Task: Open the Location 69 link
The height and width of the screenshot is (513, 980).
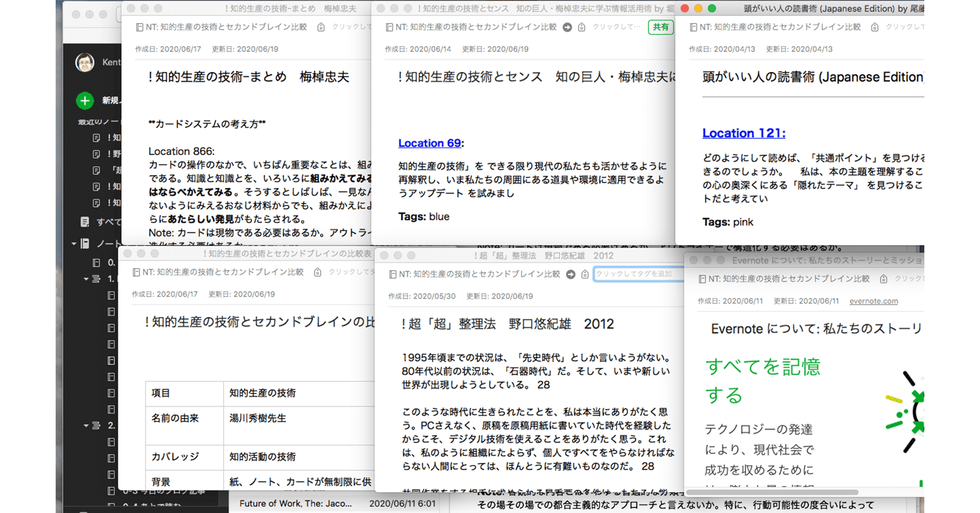Action: coord(430,143)
